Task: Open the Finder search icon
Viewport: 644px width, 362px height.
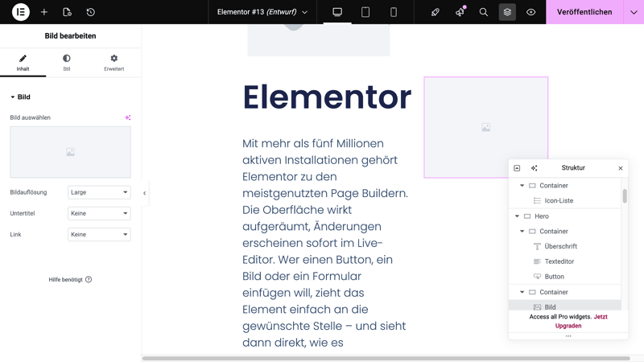Action: [x=484, y=12]
